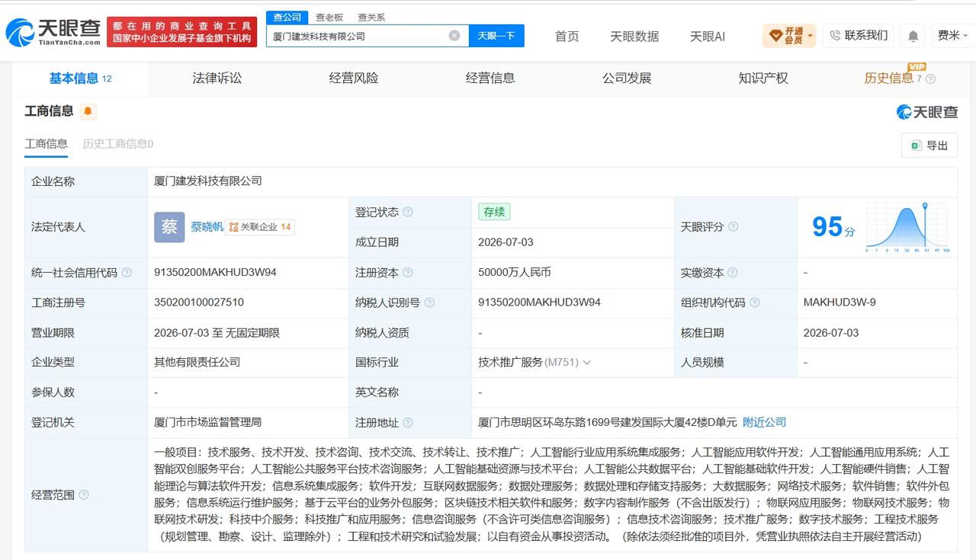Open the help icon next to 实缴资本

point(733,273)
